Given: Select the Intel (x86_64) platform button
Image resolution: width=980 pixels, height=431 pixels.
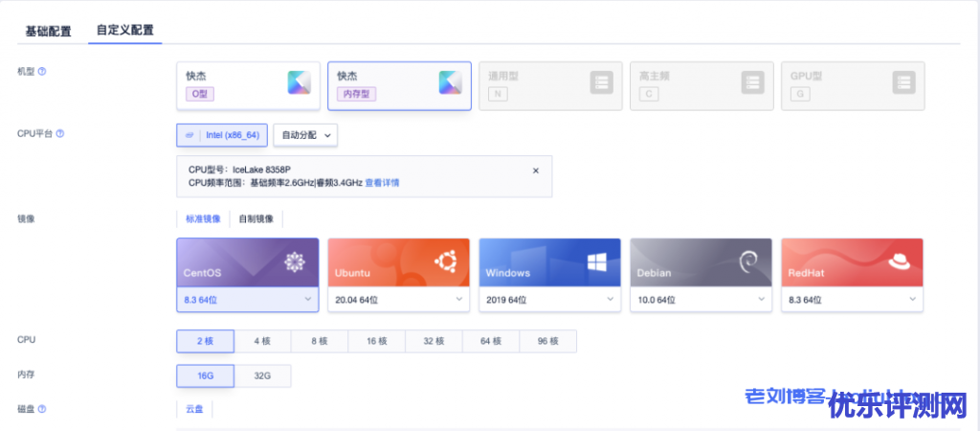Looking at the screenshot, I should pos(222,135).
